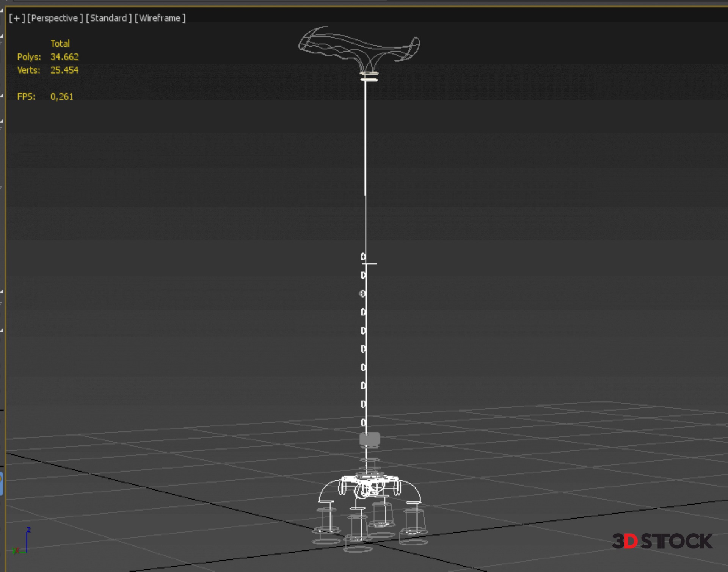Click the blue highlighted tab on left edge

[x=1, y=484]
